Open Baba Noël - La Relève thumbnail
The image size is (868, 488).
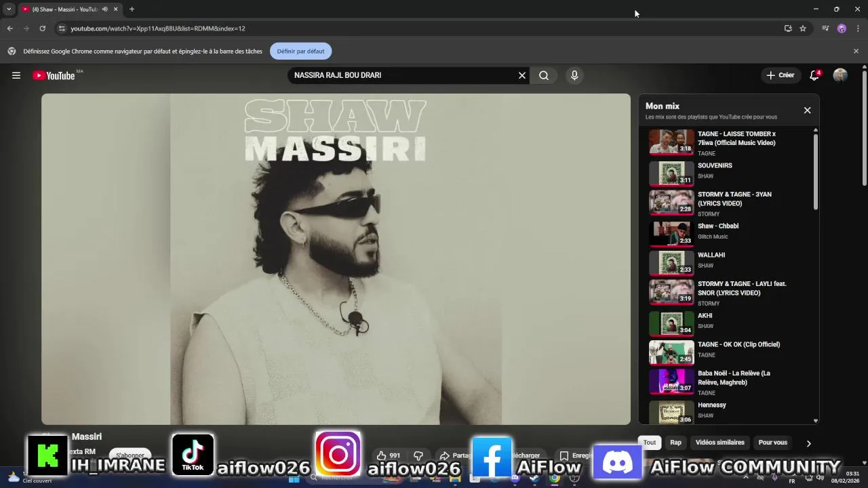coord(671,381)
